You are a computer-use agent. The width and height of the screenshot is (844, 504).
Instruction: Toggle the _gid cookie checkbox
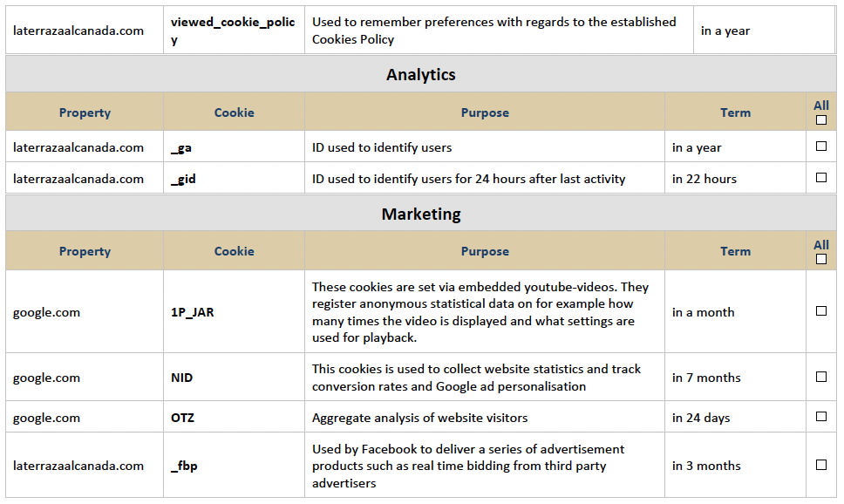pyautogui.click(x=820, y=177)
